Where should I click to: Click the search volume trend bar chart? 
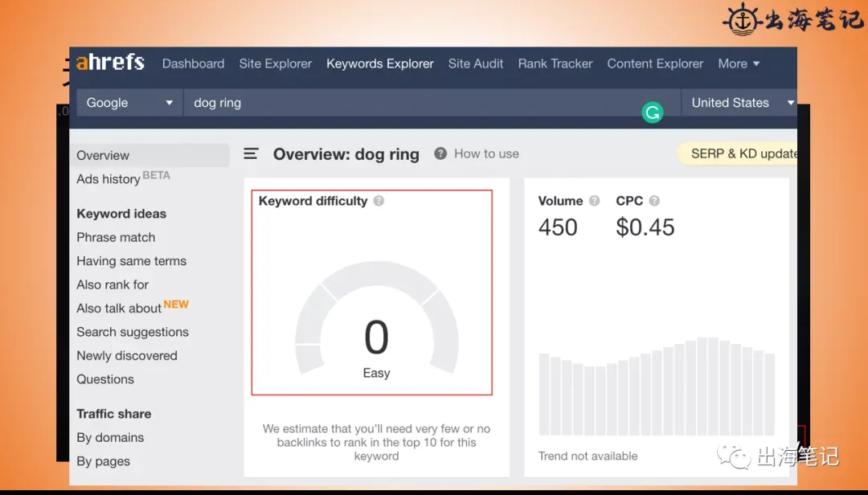click(x=657, y=386)
